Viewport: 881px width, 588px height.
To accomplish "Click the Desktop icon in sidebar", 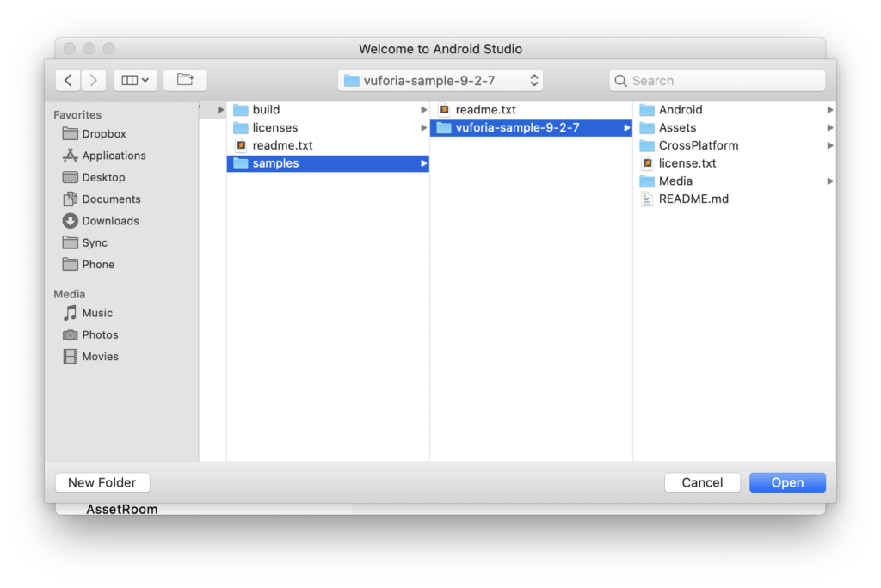I will 71,177.
